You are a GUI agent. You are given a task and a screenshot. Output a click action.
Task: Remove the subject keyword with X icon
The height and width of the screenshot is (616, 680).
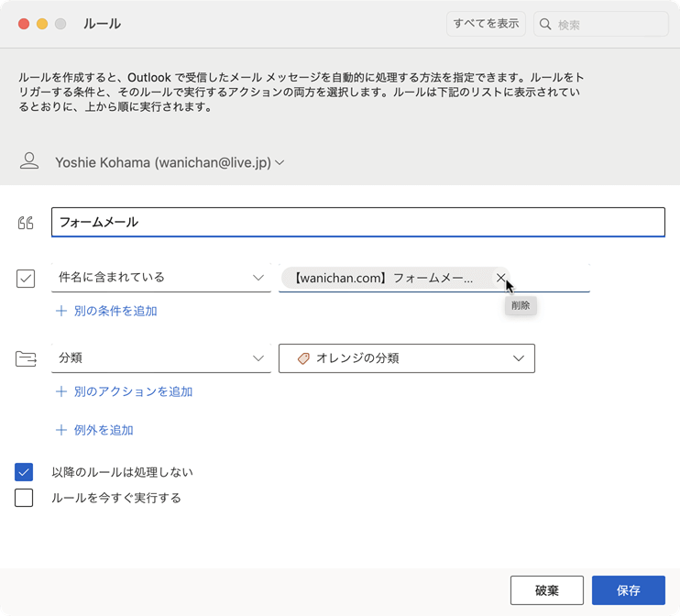(500, 278)
